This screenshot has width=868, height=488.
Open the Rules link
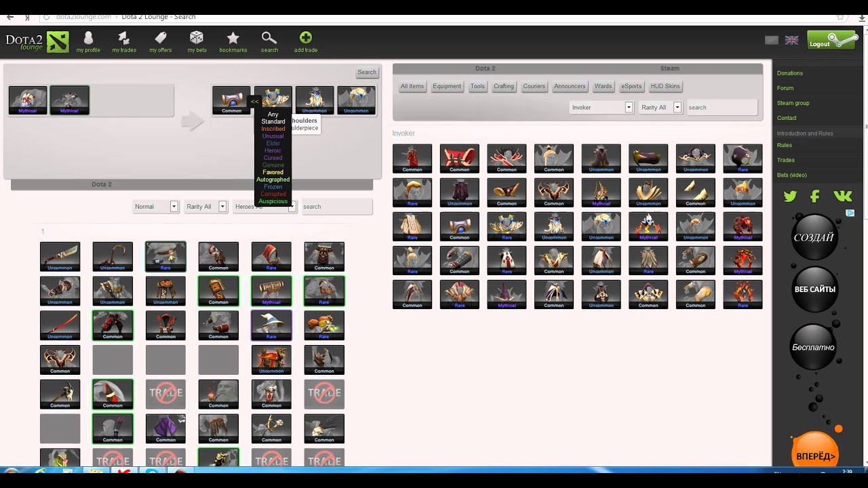785,145
